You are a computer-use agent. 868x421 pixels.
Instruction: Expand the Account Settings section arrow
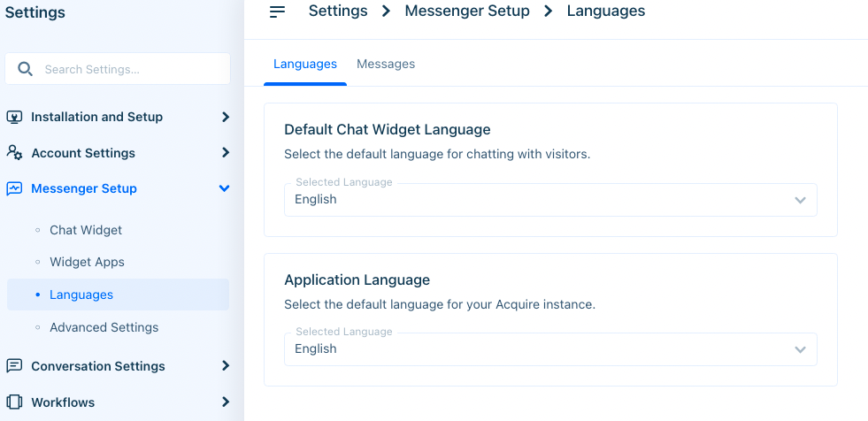coord(225,152)
